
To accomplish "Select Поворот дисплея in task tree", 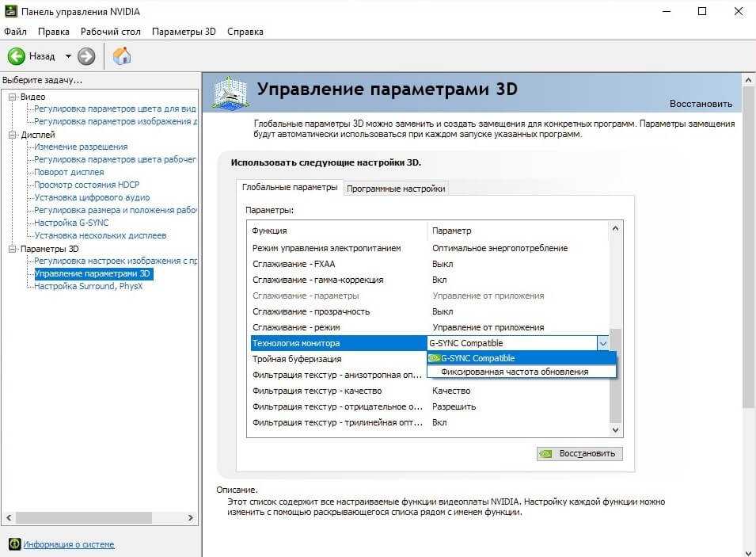I will tap(69, 172).
